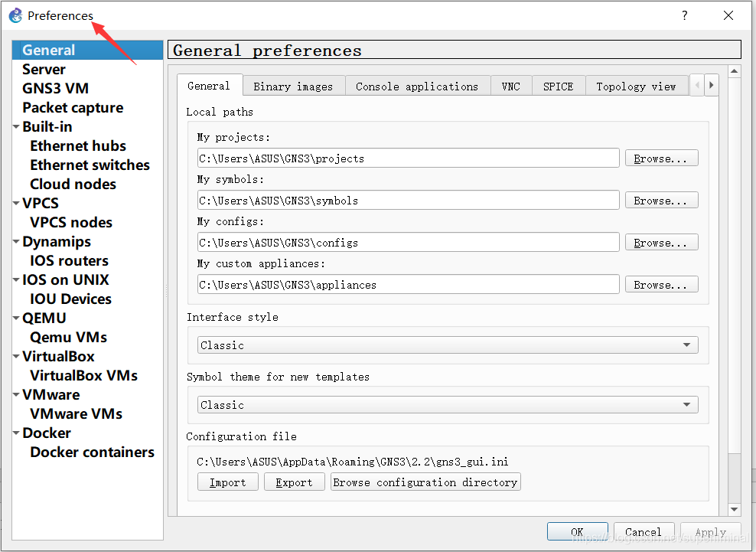Click the My custom appliances path field
Screen dimensions: 756x552
(408, 284)
